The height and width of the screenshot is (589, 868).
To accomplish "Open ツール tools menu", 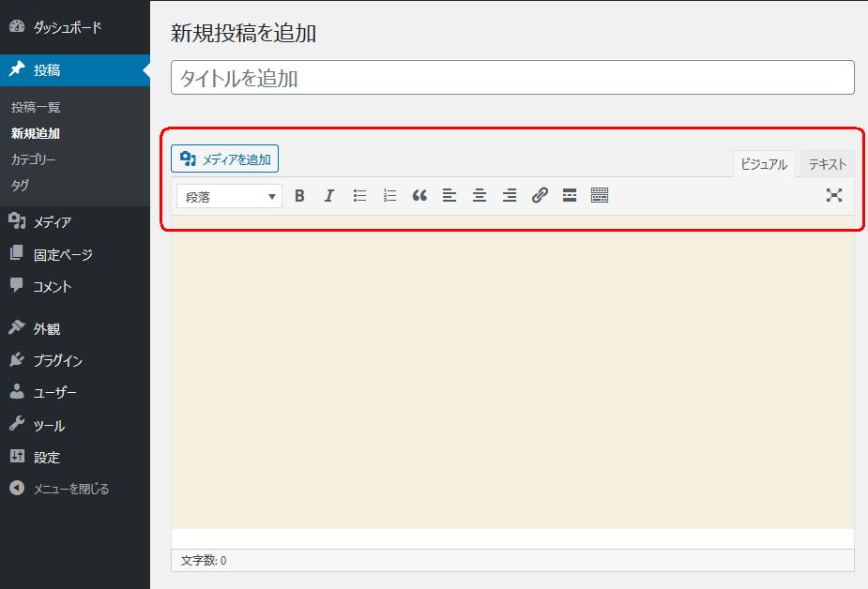I will (75, 425).
